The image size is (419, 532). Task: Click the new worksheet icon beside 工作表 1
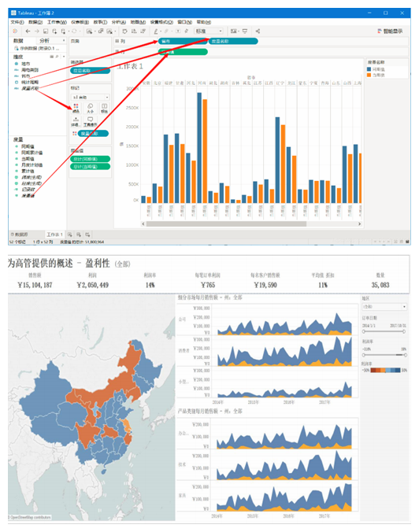69,235
